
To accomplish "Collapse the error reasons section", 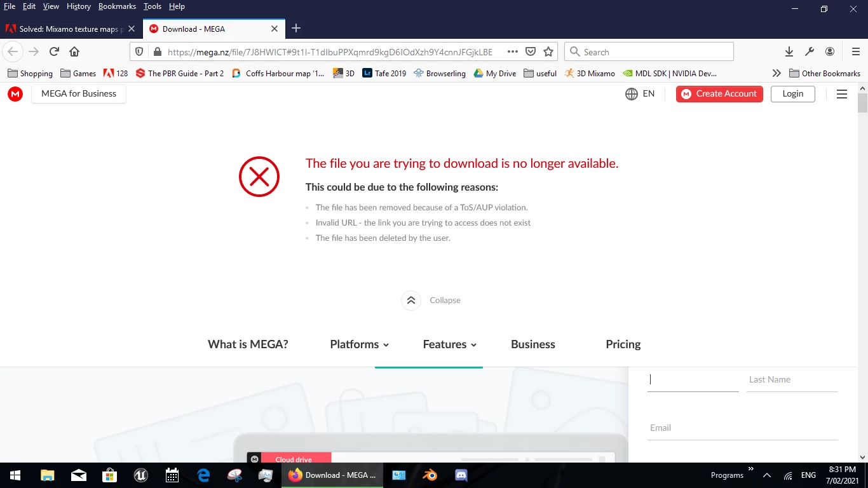I will point(431,301).
